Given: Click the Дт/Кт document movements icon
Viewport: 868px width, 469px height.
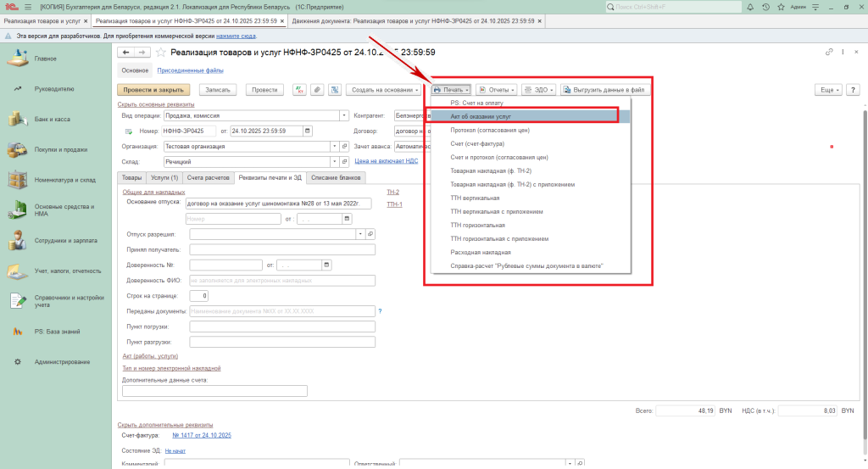Looking at the screenshot, I should tap(299, 89).
